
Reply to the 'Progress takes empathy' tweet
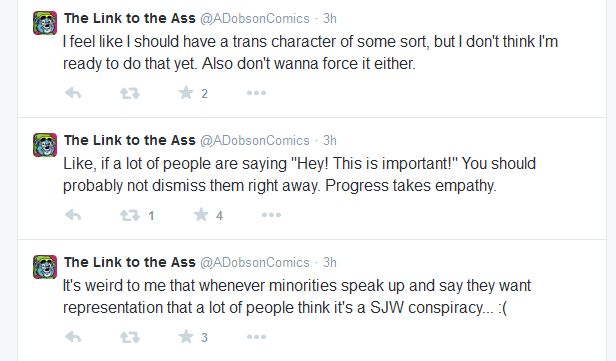coord(73,215)
